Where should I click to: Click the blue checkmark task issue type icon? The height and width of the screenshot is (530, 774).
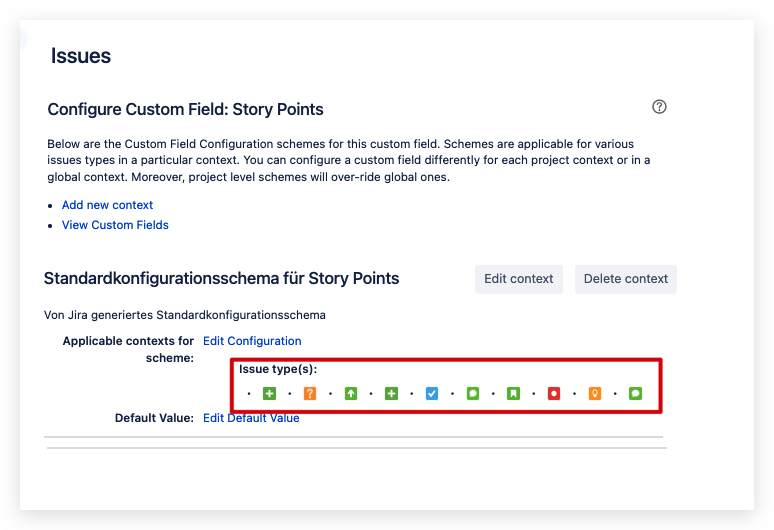pyautogui.click(x=432, y=393)
